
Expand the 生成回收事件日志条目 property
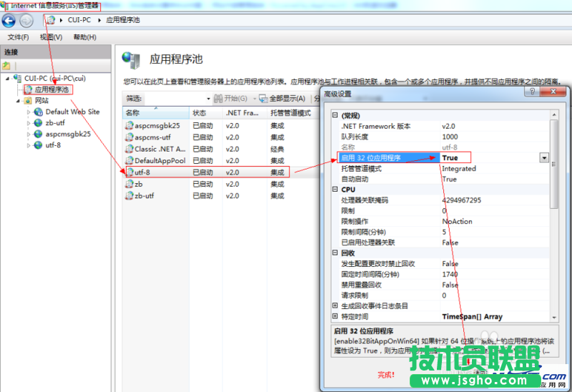(x=335, y=305)
